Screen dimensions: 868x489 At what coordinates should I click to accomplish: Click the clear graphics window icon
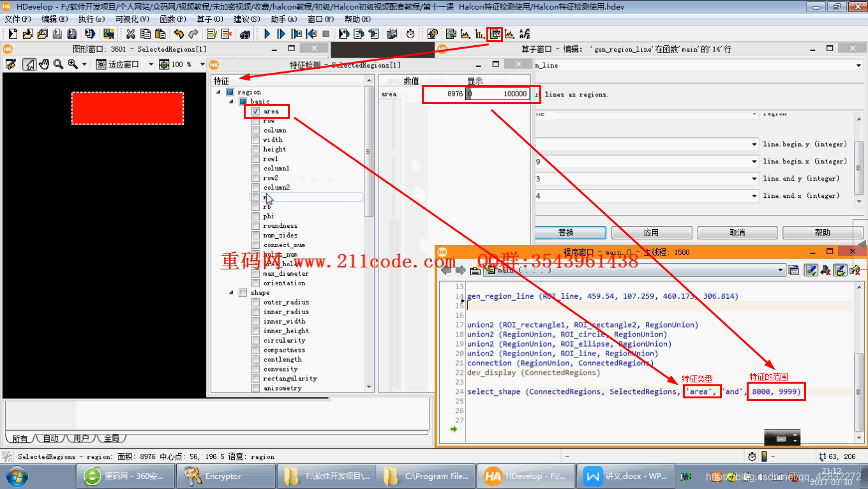pyautogui.click(x=11, y=64)
